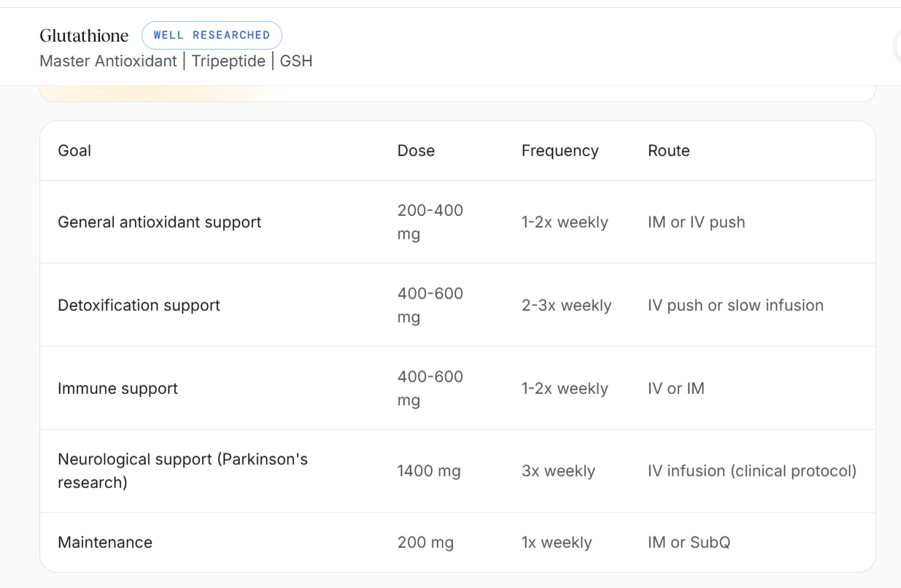Screen dimensions: 901x588
Task: Select the Immune support row label
Action: pos(117,389)
